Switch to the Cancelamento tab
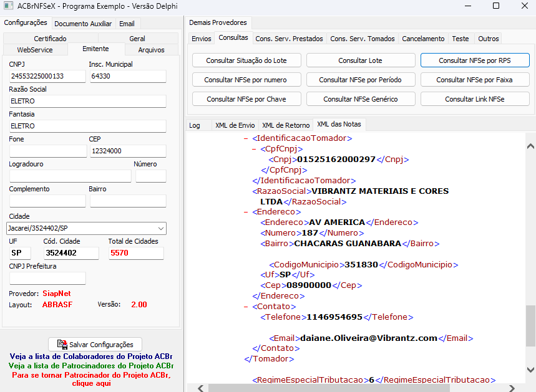536x392 pixels. click(423, 39)
